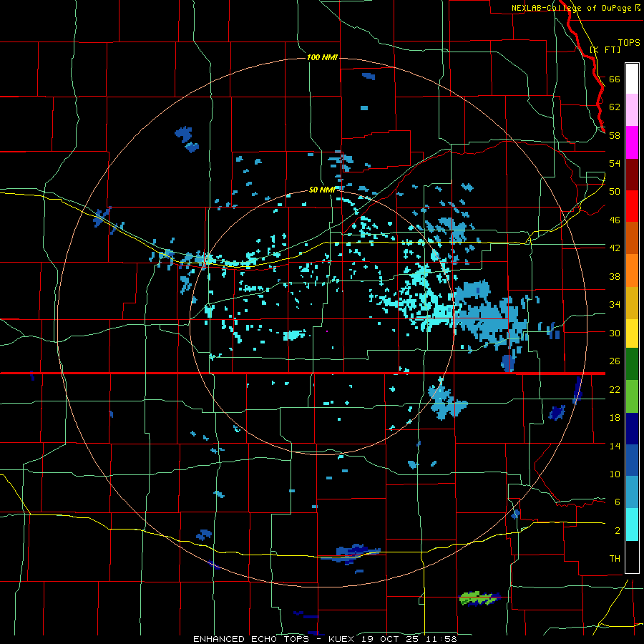Click the white swatch in the tops legend
Screen dimensions: 644x644
pos(632,79)
